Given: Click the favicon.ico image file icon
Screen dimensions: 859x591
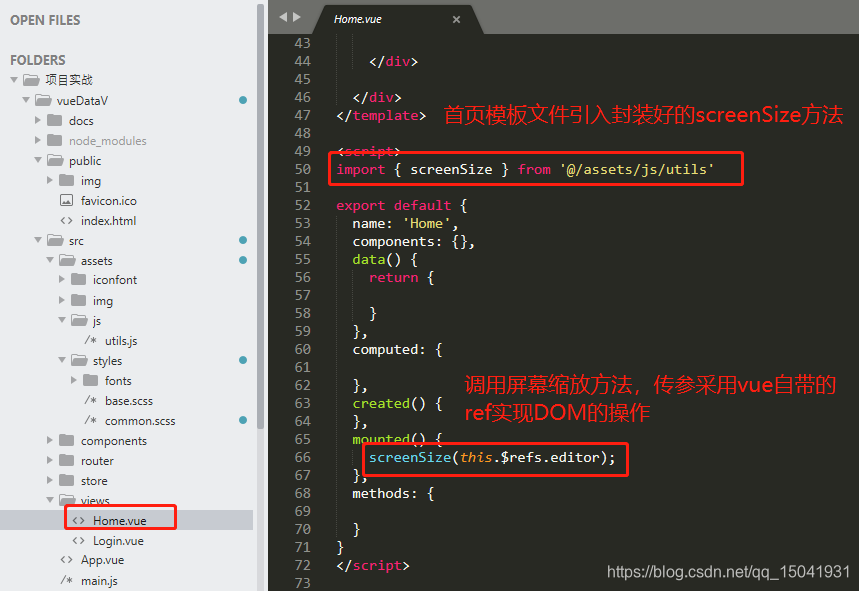Looking at the screenshot, I should 66,200.
